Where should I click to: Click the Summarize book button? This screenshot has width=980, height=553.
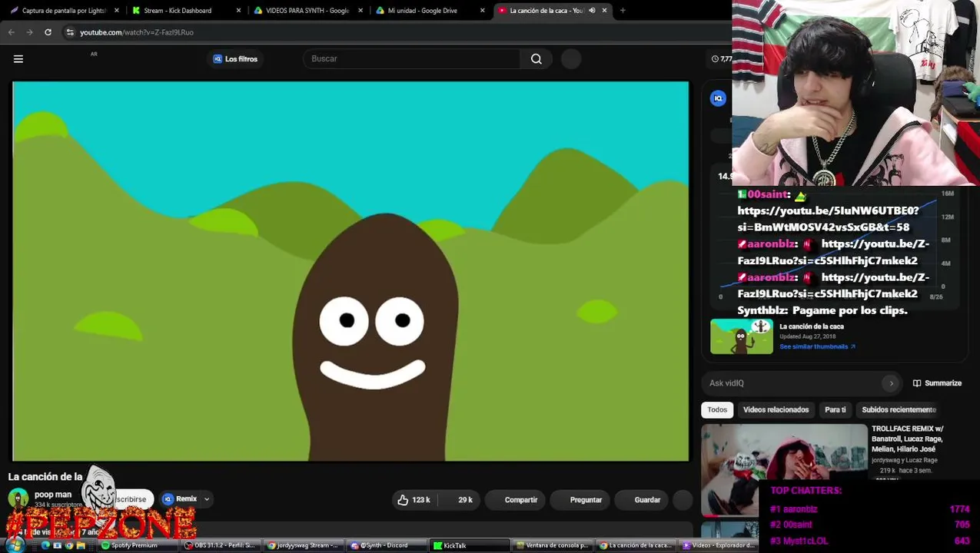(x=937, y=383)
